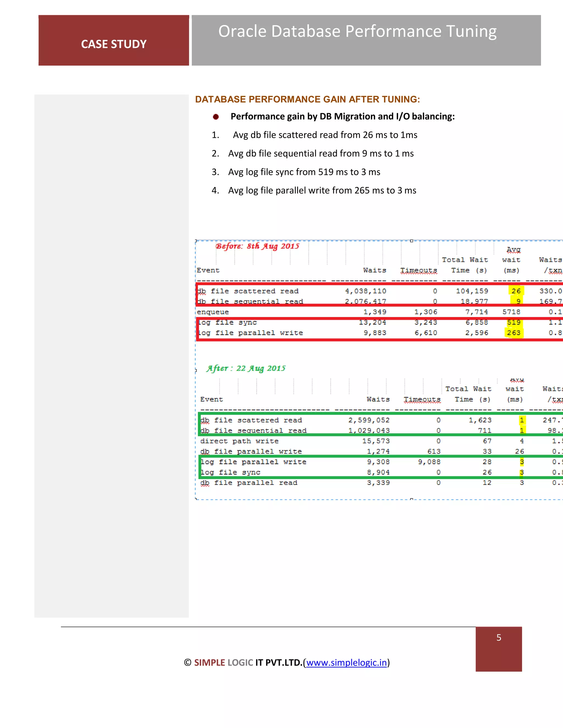Click timeouts value 3,243
This screenshot has width=563, height=728.
(x=426, y=322)
